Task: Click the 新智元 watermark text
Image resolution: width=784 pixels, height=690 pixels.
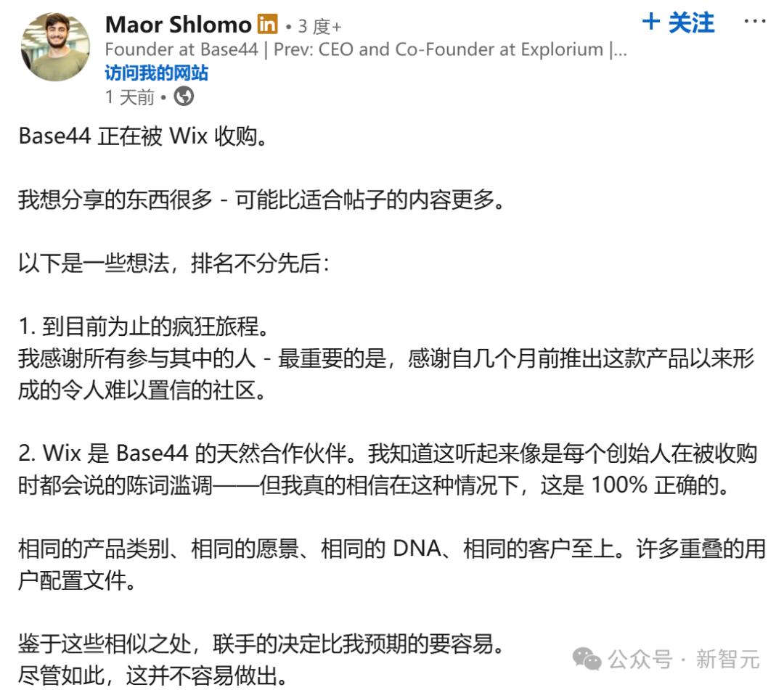Action: pyautogui.click(x=727, y=659)
